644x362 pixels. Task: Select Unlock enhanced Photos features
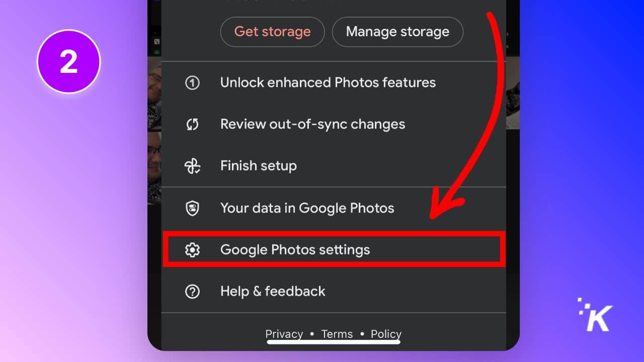click(x=328, y=82)
